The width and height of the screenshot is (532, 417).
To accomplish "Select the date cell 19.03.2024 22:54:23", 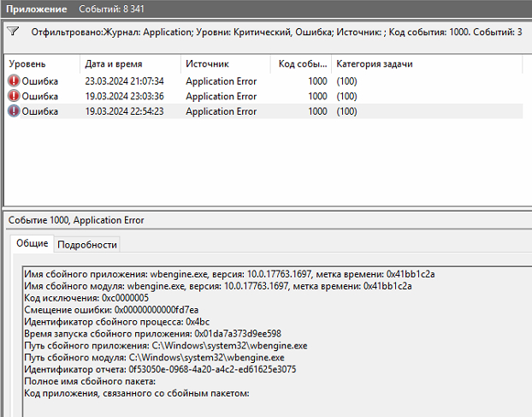I will click(x=124, y=110).
